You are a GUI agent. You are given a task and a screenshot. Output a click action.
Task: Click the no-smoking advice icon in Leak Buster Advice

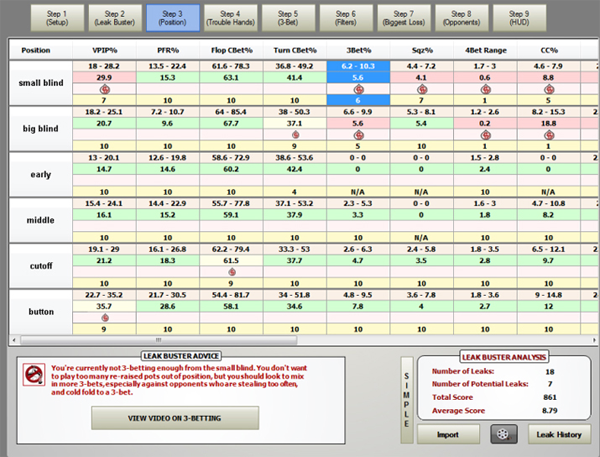(34, 374)
